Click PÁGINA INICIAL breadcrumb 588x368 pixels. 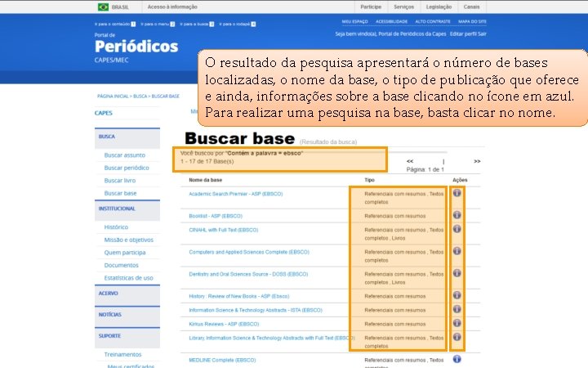113,96
